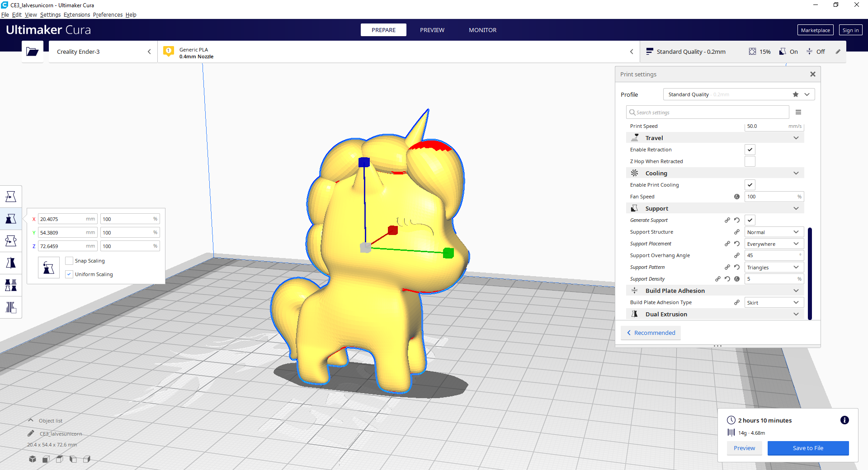Click the X dimension mm input field
The height and width of the screenshot is (470, 868).
tap(68, 219)
